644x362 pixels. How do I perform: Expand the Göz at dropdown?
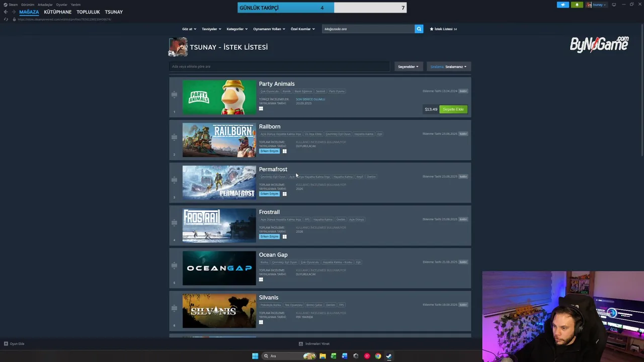[189, 29]
